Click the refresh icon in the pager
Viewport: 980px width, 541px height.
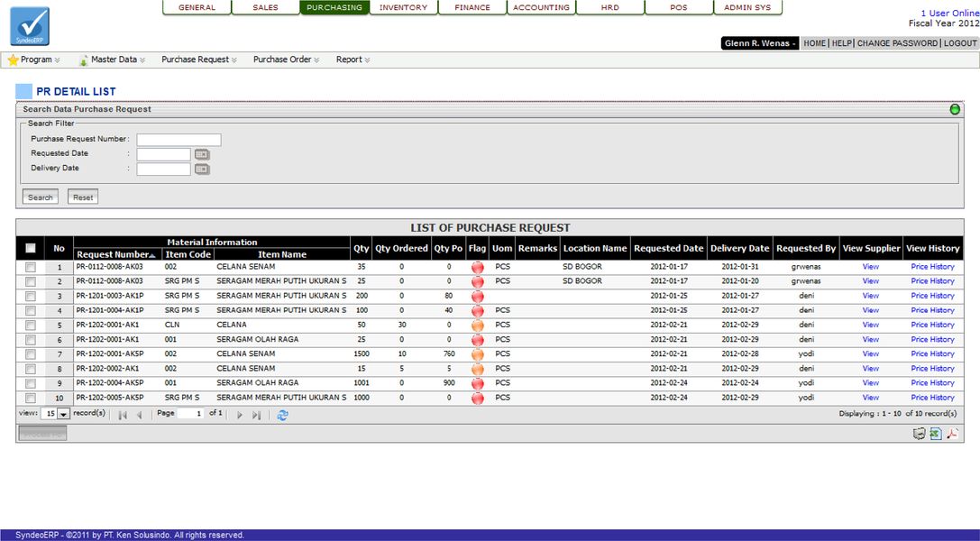point(283,415)
